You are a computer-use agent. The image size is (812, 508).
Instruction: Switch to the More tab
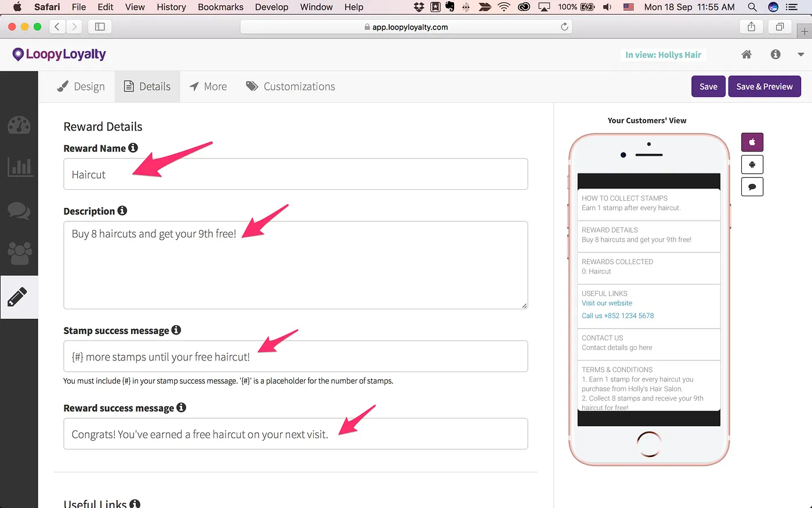click(208, 87)
